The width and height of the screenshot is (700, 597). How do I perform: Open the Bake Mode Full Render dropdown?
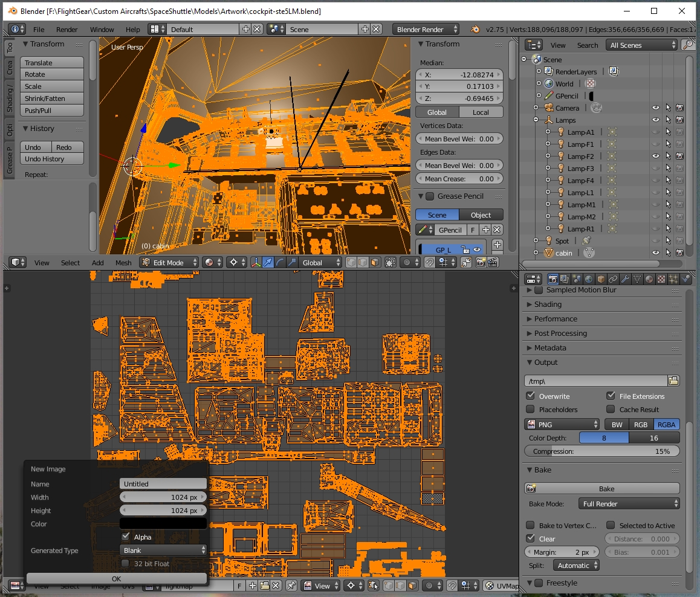[x=629, y=504]
